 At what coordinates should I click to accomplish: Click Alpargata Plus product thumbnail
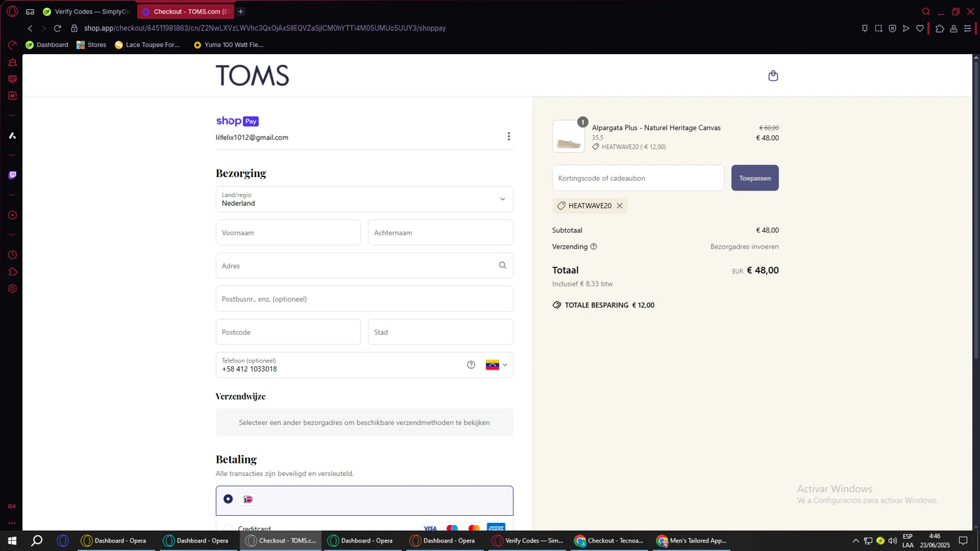tap(568, 136)
